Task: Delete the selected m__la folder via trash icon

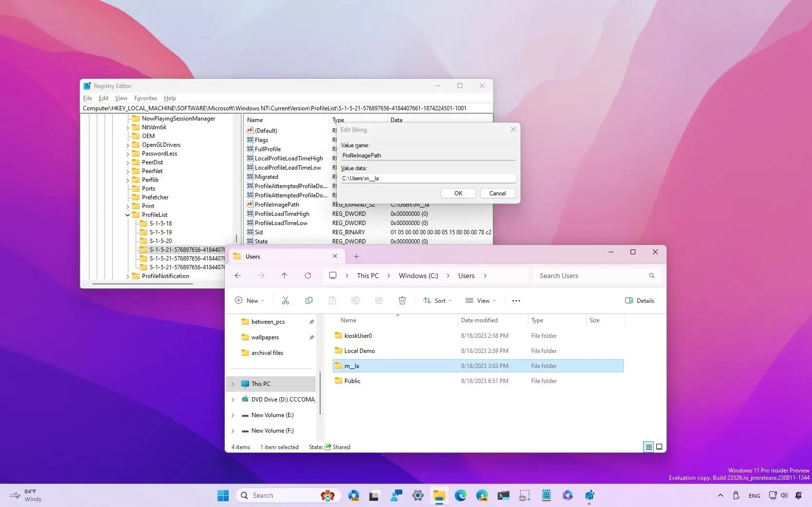Action: pyautogui.click(x=402, y=300)
